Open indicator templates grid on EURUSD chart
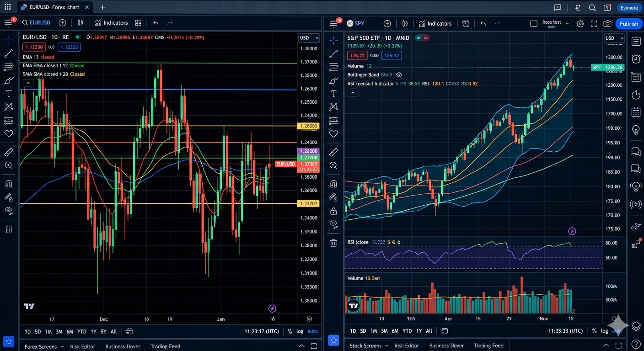This screenshot has height=351, width=644. (138, 23)
